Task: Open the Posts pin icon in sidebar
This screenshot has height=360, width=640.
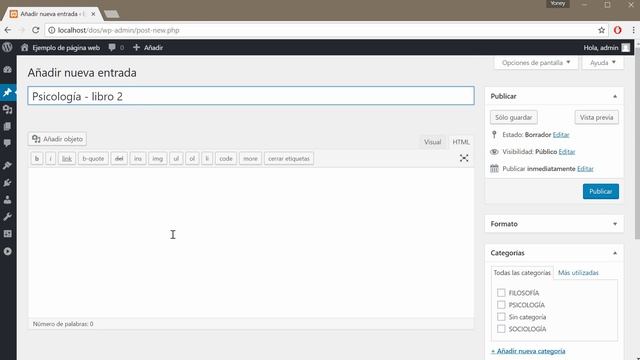Action: coord(7,92)
